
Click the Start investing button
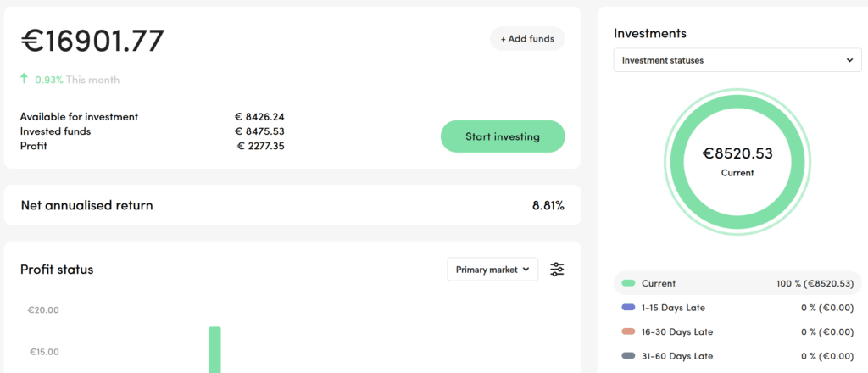pyautogui.click(x=503, y=136)
